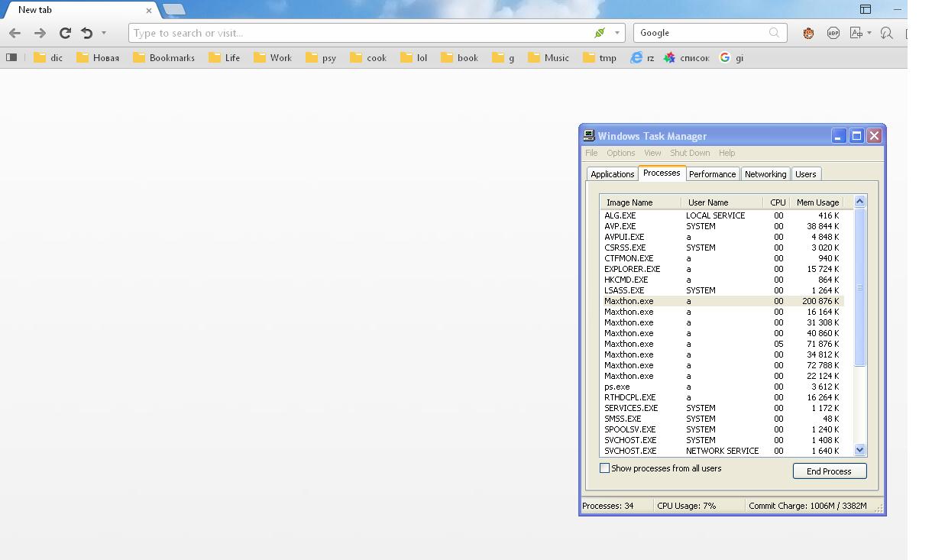Click the green rocket icon in address bar
The width and height of the screenshot is (932, 560).
coord(600,33)
